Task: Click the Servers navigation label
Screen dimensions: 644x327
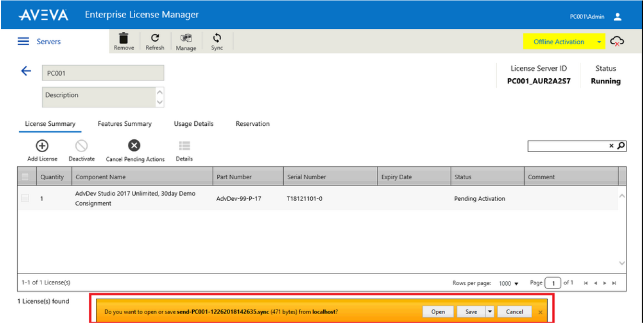Action: point(48,42)
